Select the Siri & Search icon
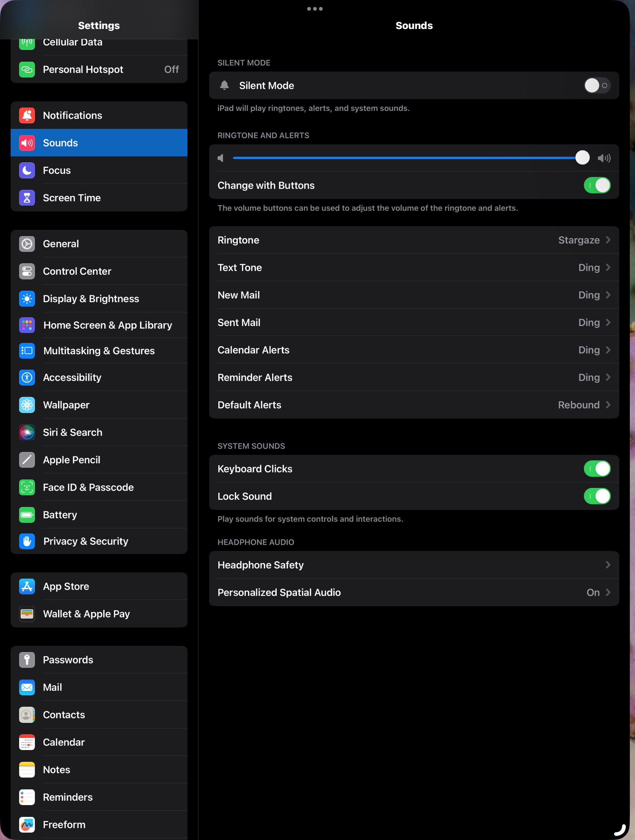 click(x=26, y=432)
